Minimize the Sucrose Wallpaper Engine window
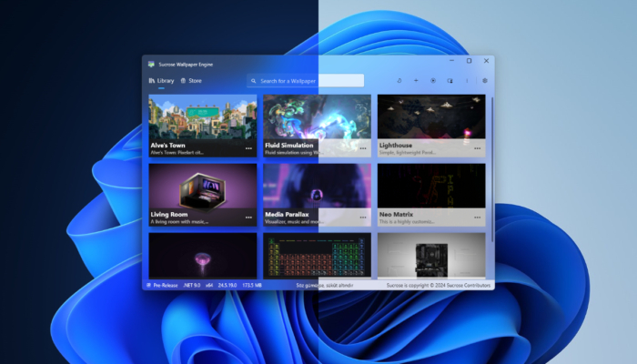The width and height of the screenshot is (637, 364). 451,61
